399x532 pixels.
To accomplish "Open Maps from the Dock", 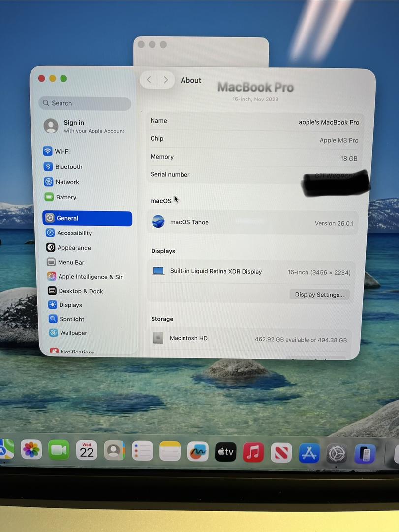I will pos(6,449).
